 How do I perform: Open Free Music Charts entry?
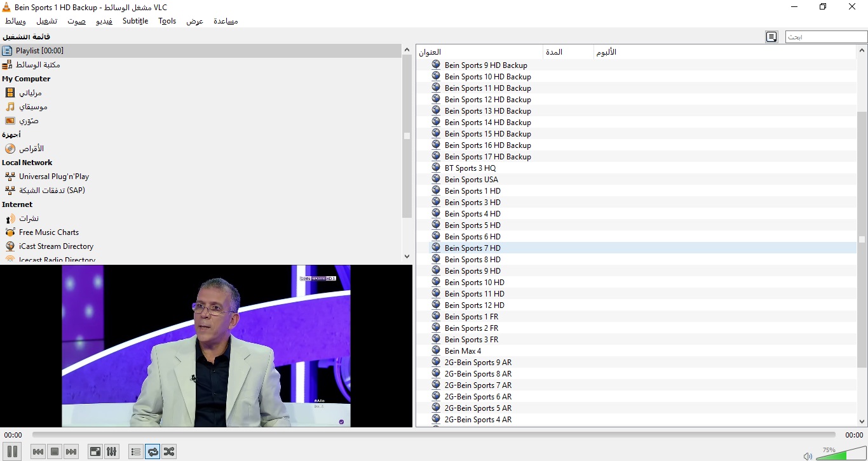[x=201, y=232]
